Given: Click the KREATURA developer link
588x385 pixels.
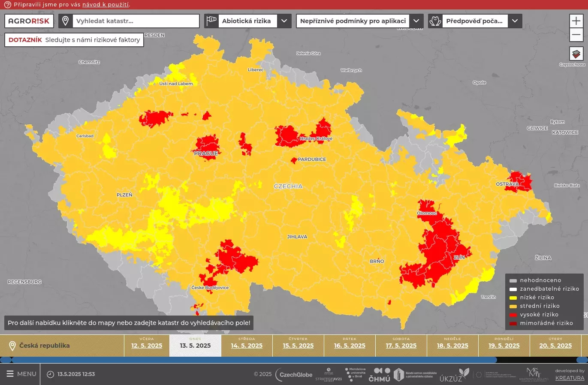Looking at the screenshot, I should coord(570,378).
